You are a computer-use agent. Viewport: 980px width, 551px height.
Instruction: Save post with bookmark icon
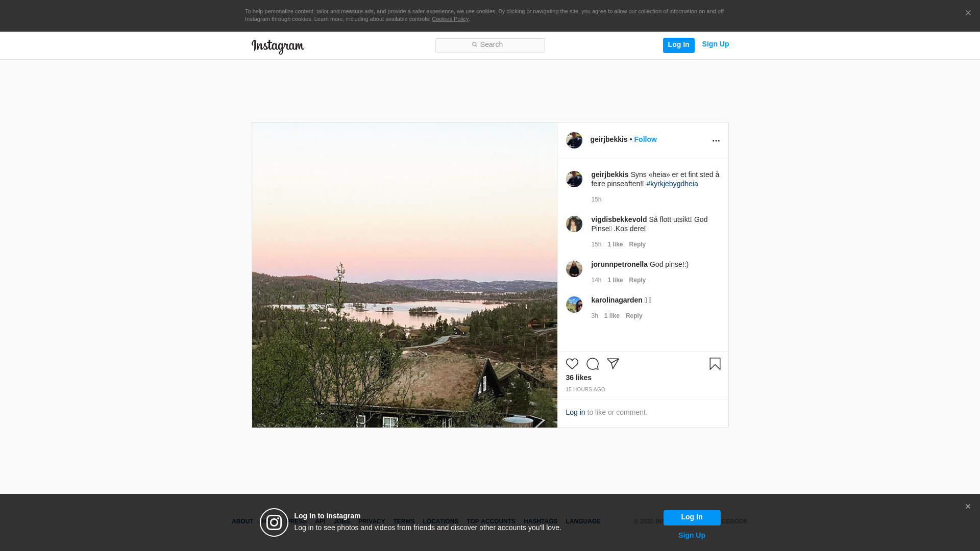click(x=715, y=364)
